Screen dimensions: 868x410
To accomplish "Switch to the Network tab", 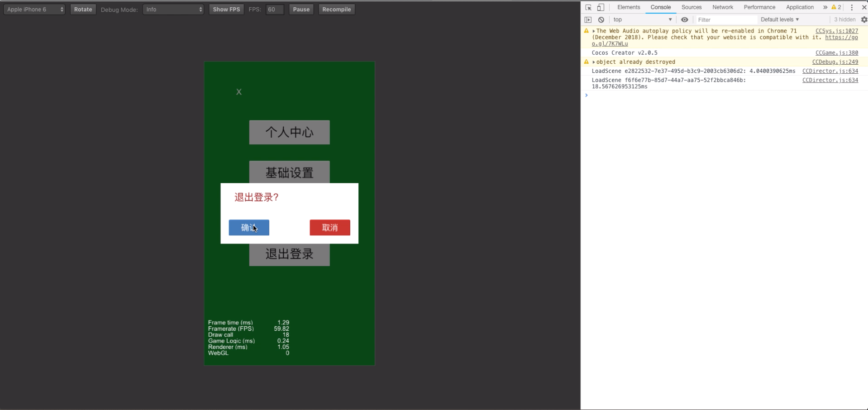I will tap(723, 7).
